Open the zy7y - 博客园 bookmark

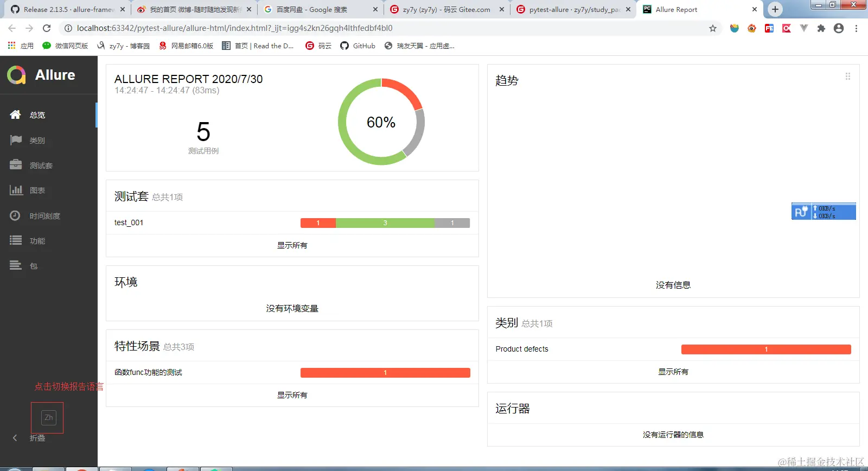[x=123, y=46]
